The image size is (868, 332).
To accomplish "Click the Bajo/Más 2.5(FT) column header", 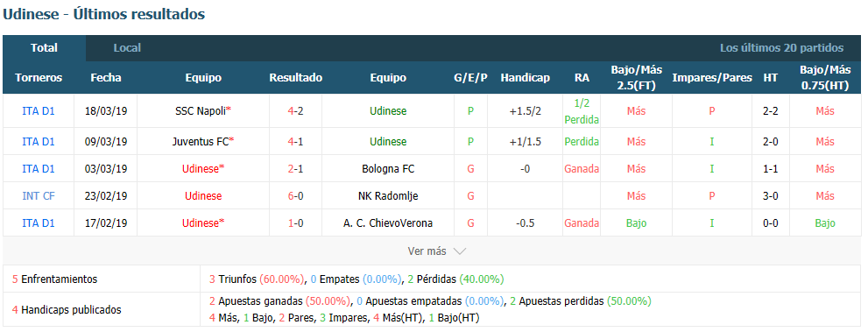I will click(x=637, y=77).
